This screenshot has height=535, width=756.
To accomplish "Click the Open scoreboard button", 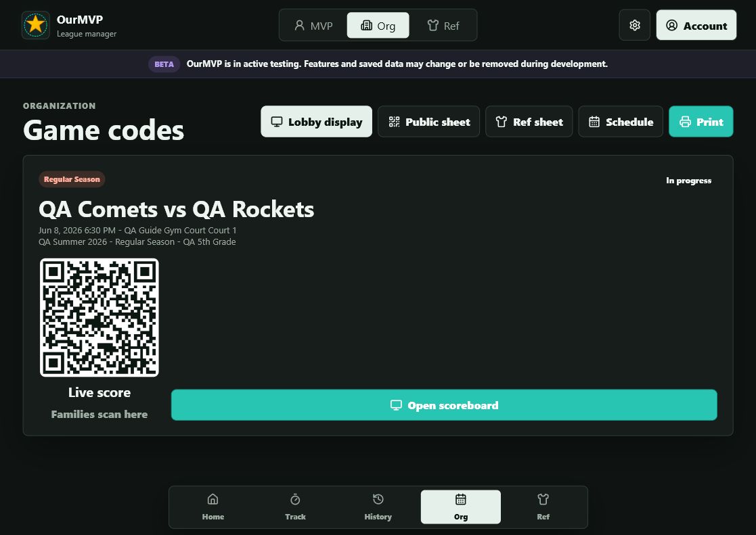I will tap(444, 405).
